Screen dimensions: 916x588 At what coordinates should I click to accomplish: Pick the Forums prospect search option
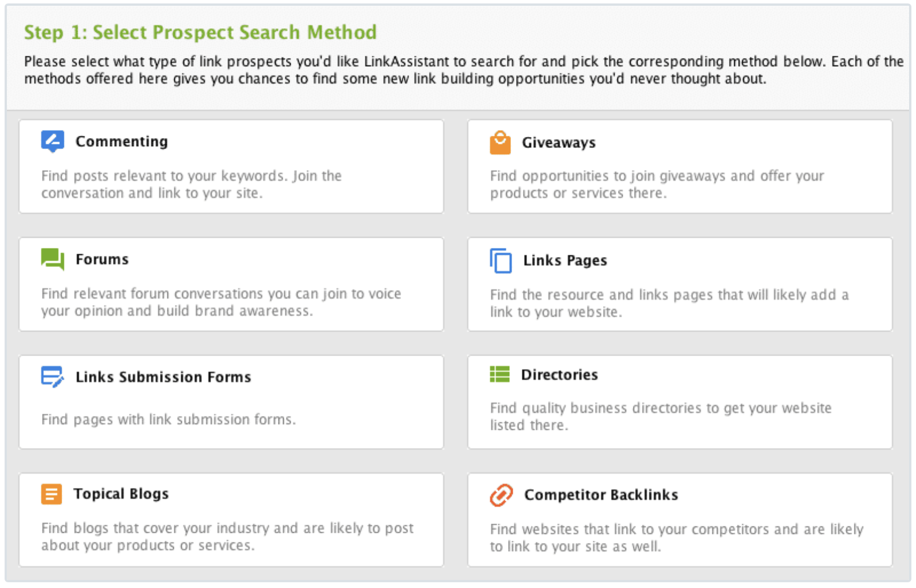pyautogui.click(x=102, y=259)
